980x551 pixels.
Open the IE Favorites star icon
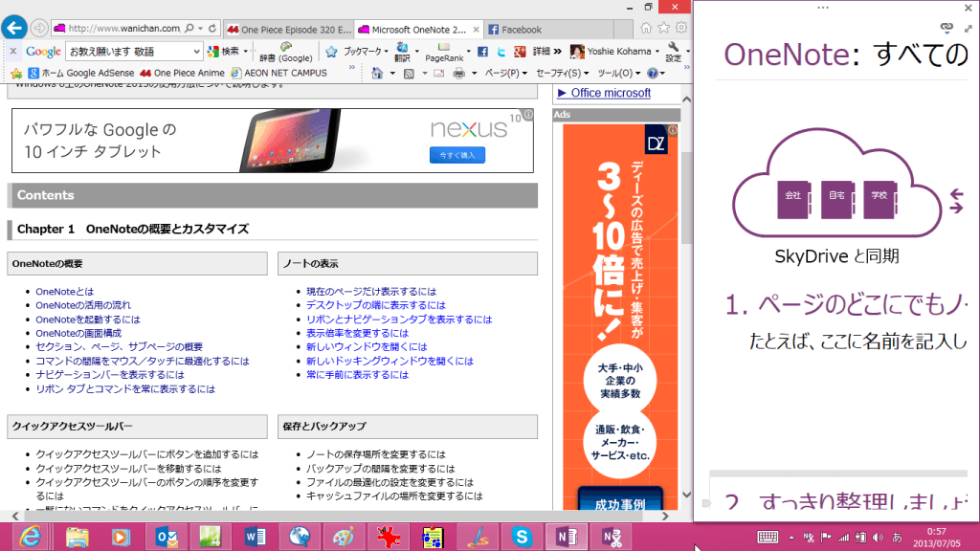coord(664,28)
